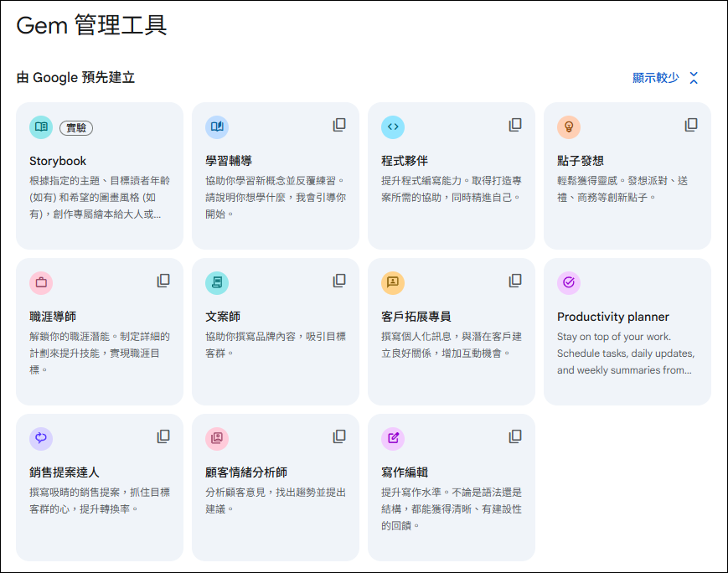Open the 職涯導師 Gem title

pyautogui.click(x=53, y=317)
